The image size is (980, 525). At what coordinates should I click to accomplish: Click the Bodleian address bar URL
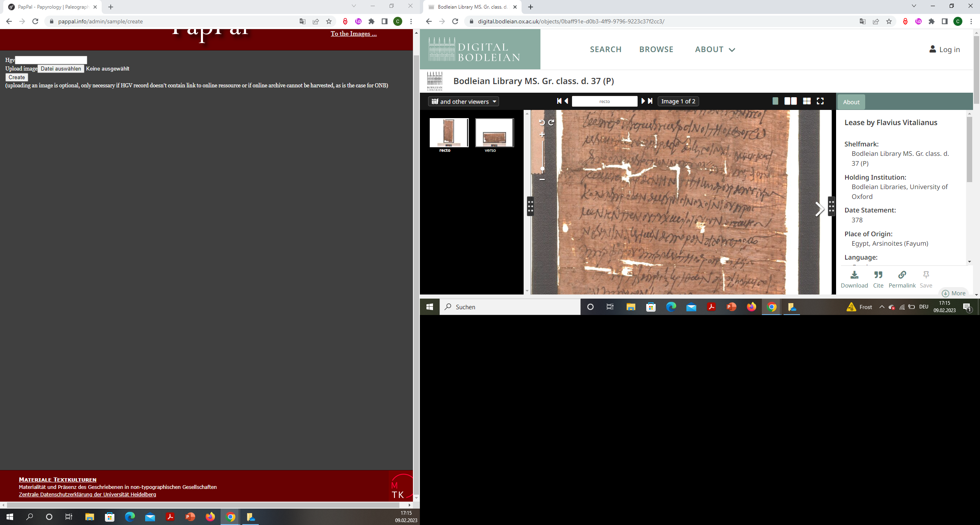[x=571, y=21]
